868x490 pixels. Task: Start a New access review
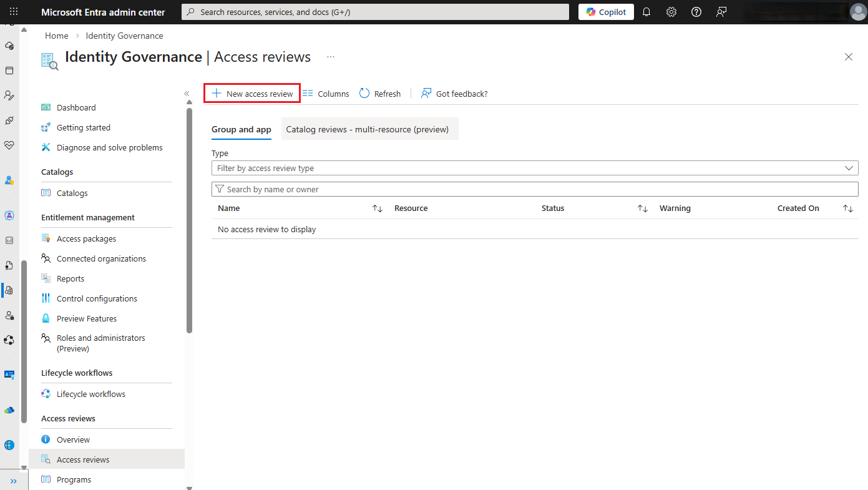[x=252, y=94]
